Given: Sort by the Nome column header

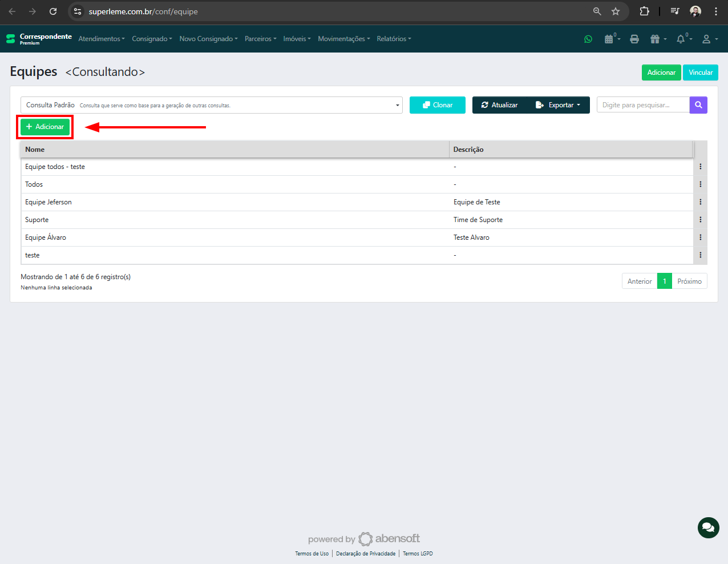Looking at the screenshot, I should coord(35,150).
